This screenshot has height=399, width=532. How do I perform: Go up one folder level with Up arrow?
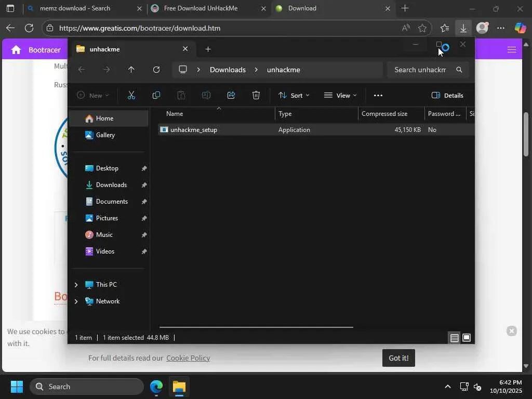(x=131, y=70)
